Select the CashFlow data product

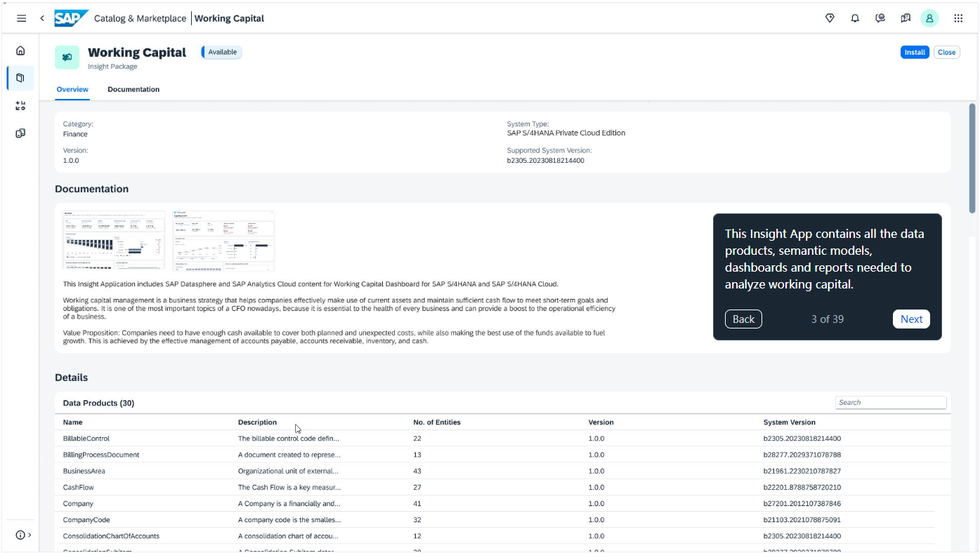(503, 487)
